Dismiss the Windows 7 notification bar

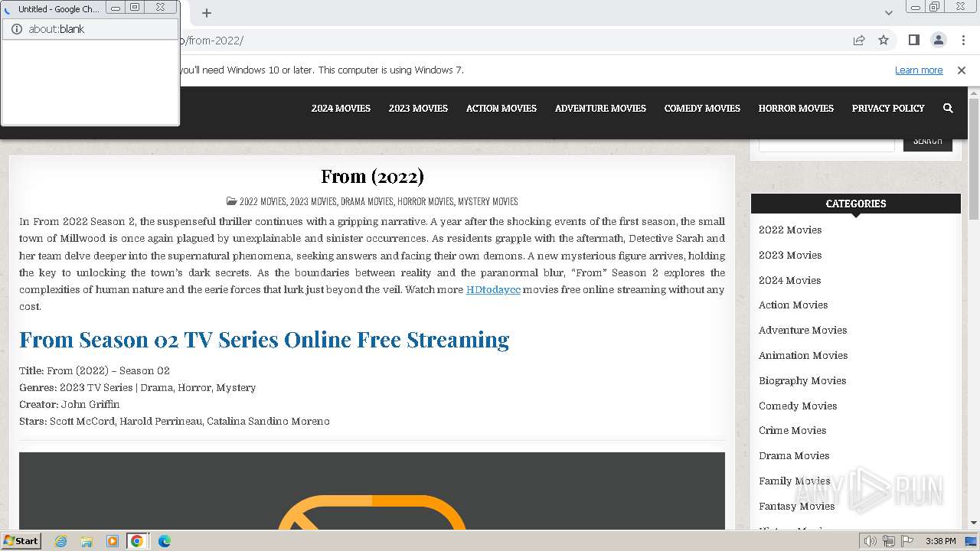point(962,70)
